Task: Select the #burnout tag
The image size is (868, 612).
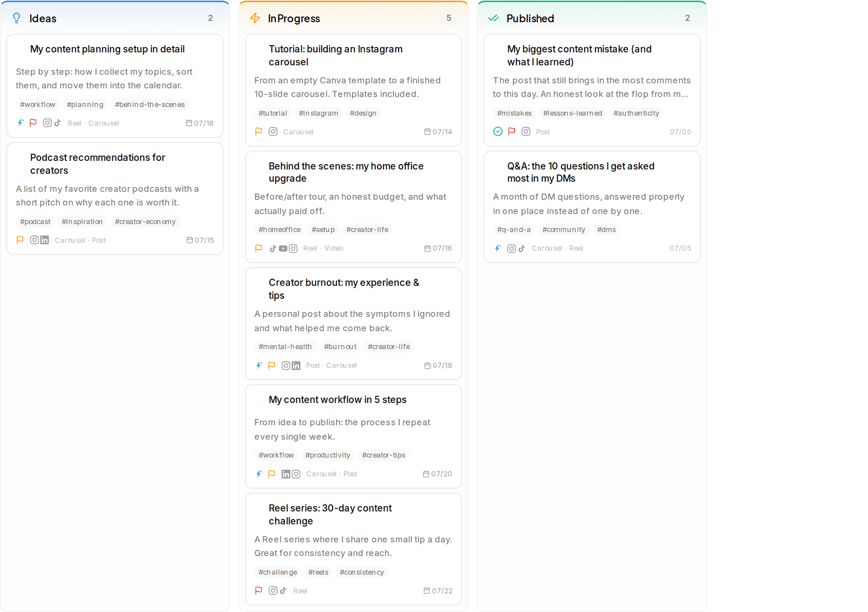Action: (x=340, y=347)
